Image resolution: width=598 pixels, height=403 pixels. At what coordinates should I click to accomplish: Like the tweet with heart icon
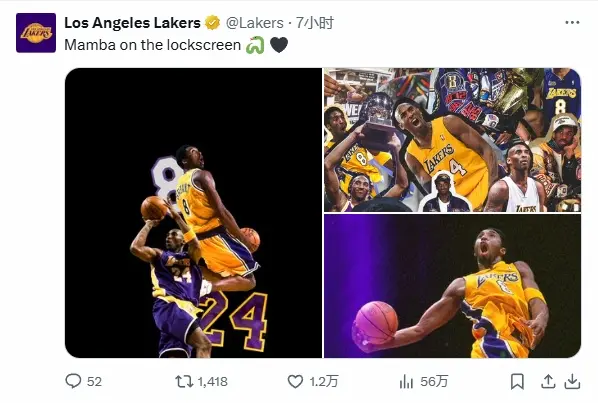pos(295,381)
